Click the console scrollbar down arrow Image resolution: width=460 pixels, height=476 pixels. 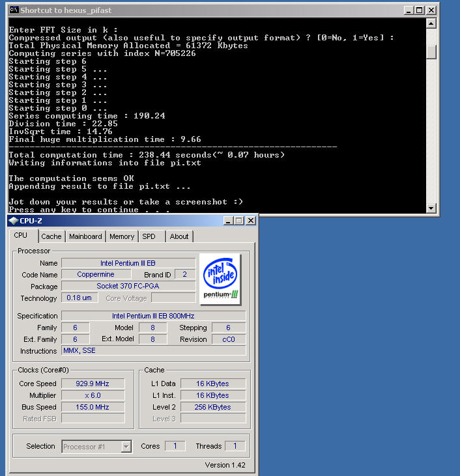431,208
